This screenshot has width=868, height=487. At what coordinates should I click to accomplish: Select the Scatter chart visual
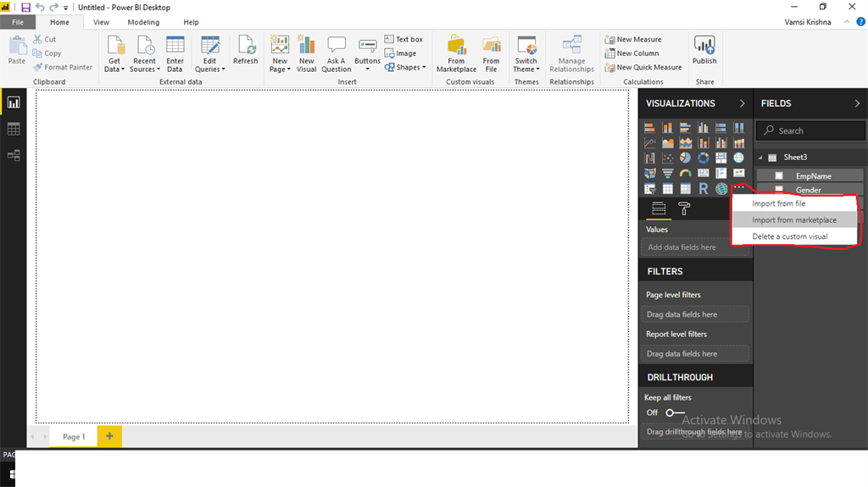[668, 158]
